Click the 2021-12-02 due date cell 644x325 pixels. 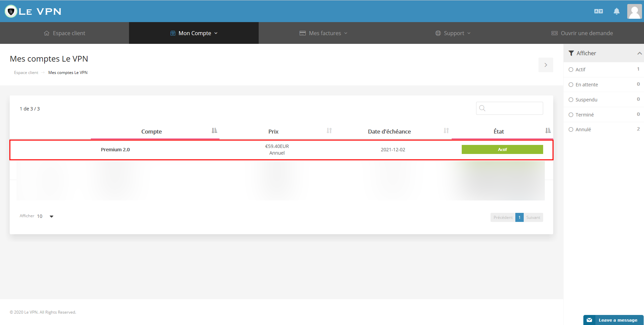click(393, 150)
